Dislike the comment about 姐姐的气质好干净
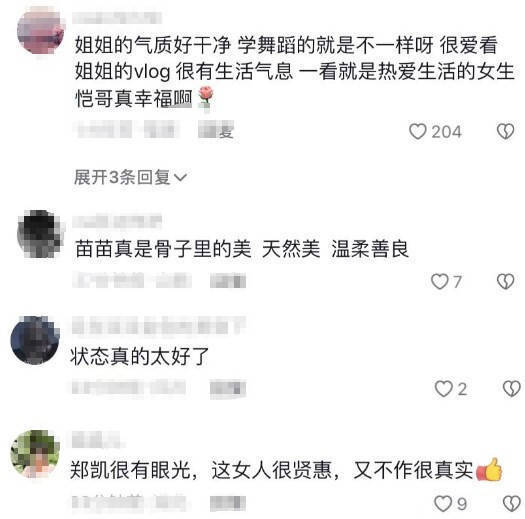The image size is (525, 519). tap(505, 131)
